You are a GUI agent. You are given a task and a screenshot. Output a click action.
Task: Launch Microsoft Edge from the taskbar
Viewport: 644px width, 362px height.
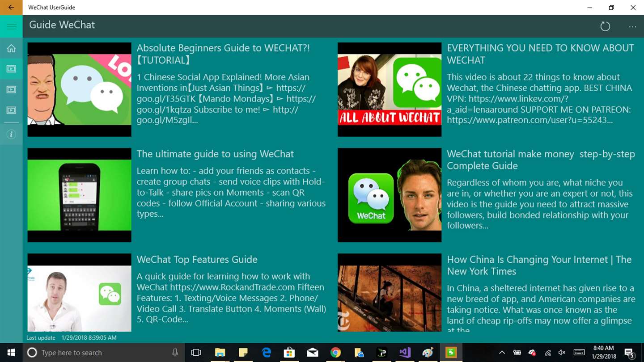(x=266, y=353)
